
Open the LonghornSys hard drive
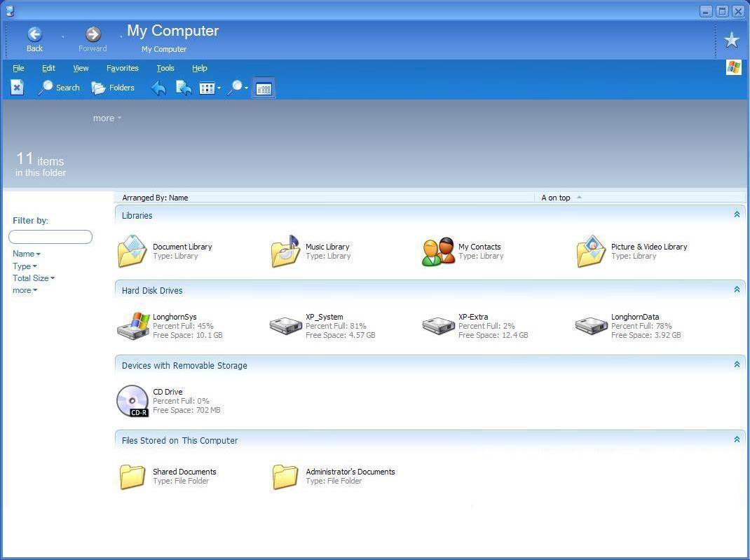coord(133,326)
